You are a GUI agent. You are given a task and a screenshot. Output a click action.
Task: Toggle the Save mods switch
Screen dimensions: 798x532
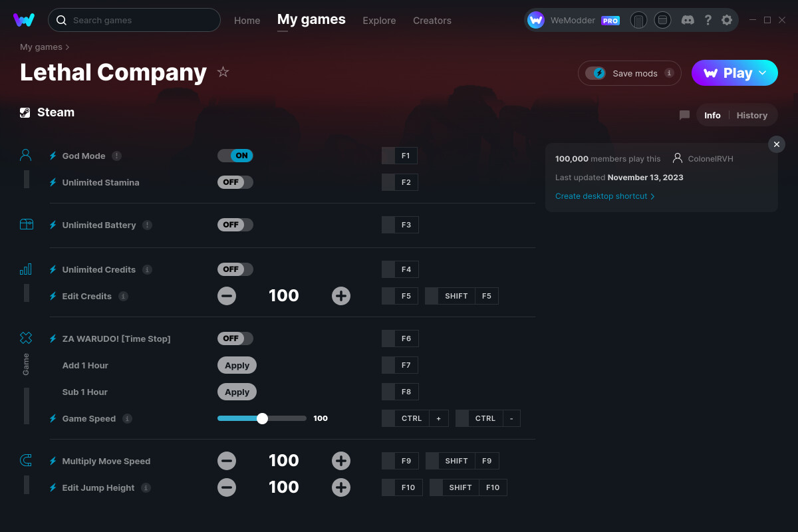click(x=596, y=73)
